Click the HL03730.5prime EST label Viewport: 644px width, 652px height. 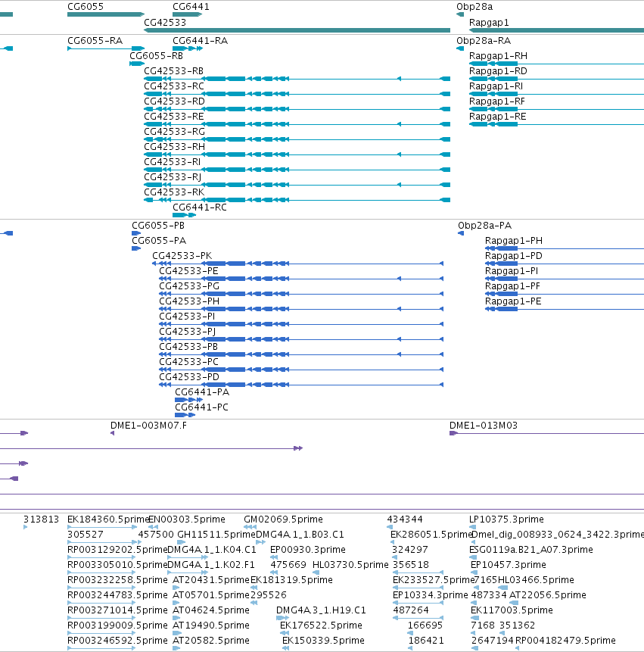[x=350, y=565]
